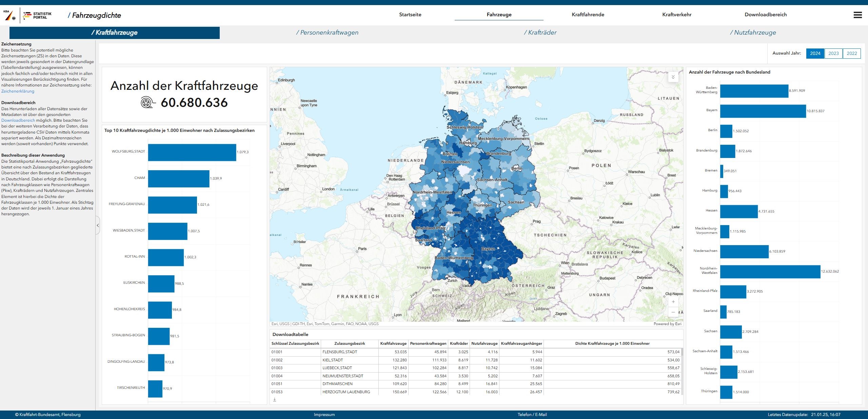Open the hamburger menu
Viewport: 868px width, 419px height.
(x=857, y=15)
